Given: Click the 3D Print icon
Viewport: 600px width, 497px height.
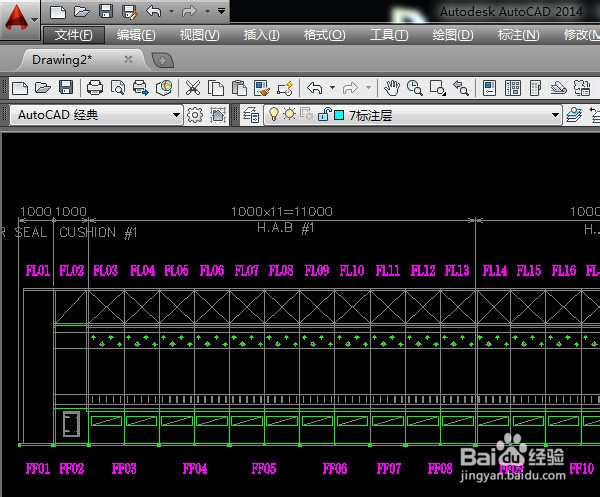Looking at the screenshot, I should point(164,88).
